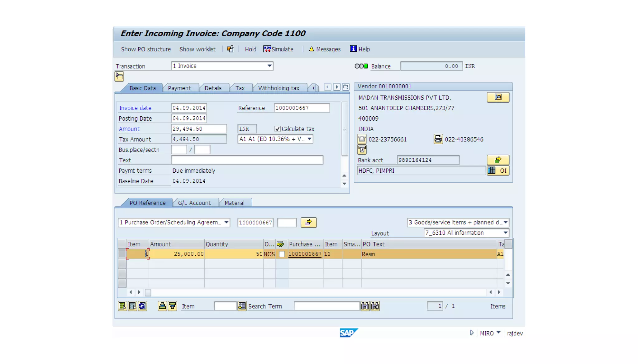Click the filter icon below the items table

[x=172, y=306]
